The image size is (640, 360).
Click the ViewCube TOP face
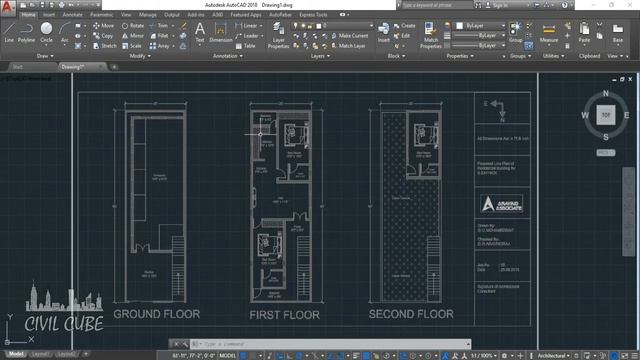pyautogui.click(x=606, y=115)
